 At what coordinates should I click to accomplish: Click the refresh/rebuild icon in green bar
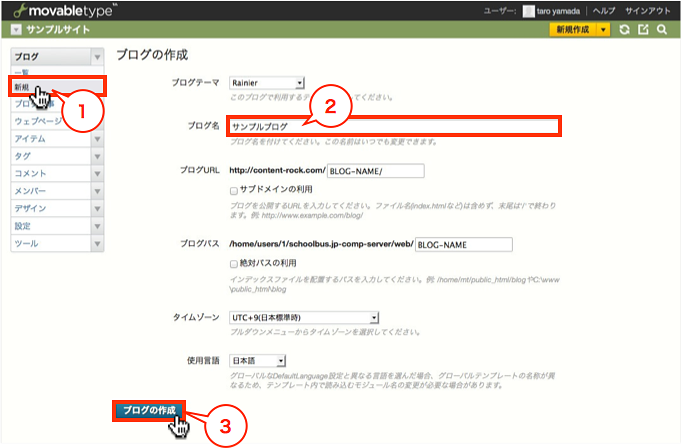pyautogui.click(x=625, y=30)
